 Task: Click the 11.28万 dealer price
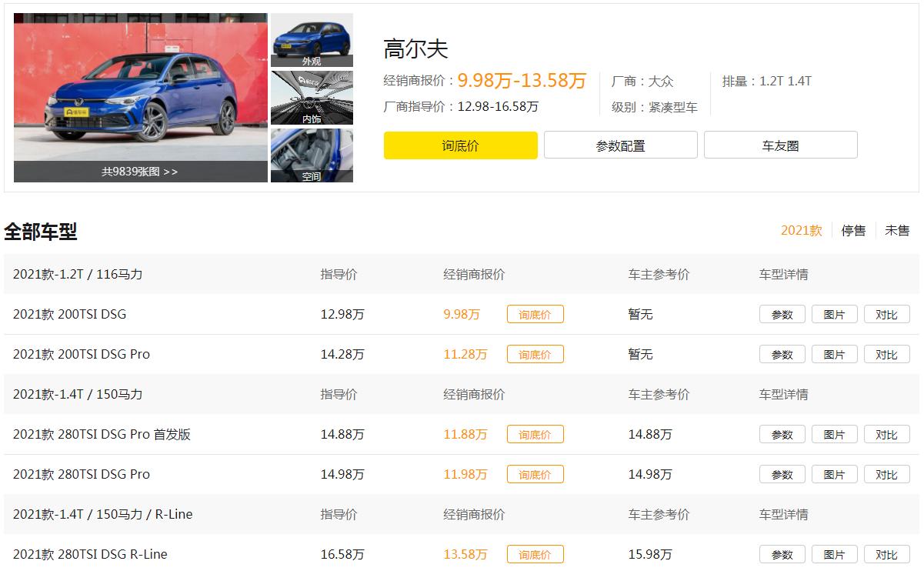click(465, 354)
